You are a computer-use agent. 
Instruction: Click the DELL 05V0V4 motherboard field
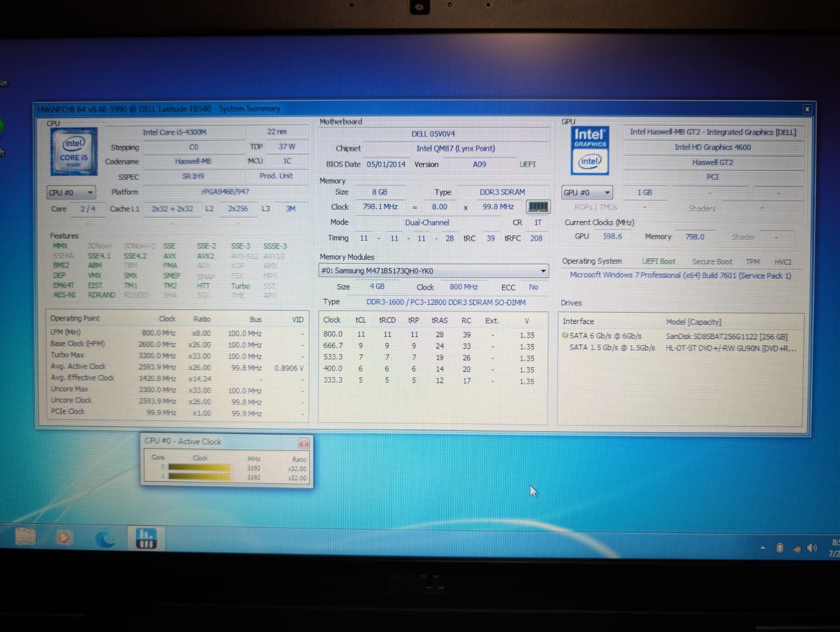434,134
